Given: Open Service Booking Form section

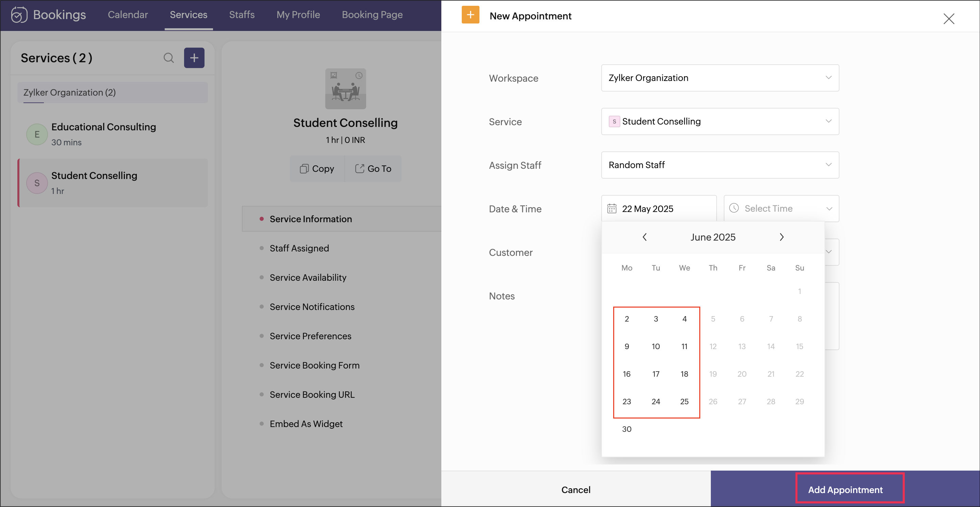Looking at the screenshot, I should pos(314,365).
